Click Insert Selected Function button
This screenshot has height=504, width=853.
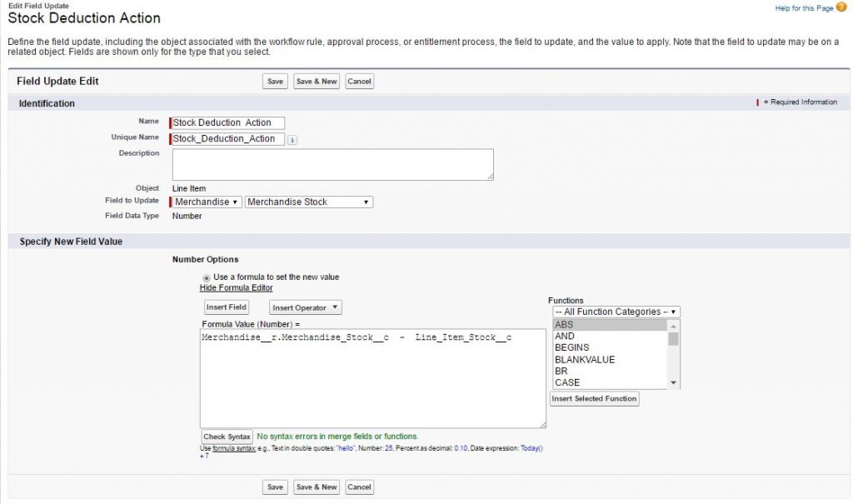point(595,399)
